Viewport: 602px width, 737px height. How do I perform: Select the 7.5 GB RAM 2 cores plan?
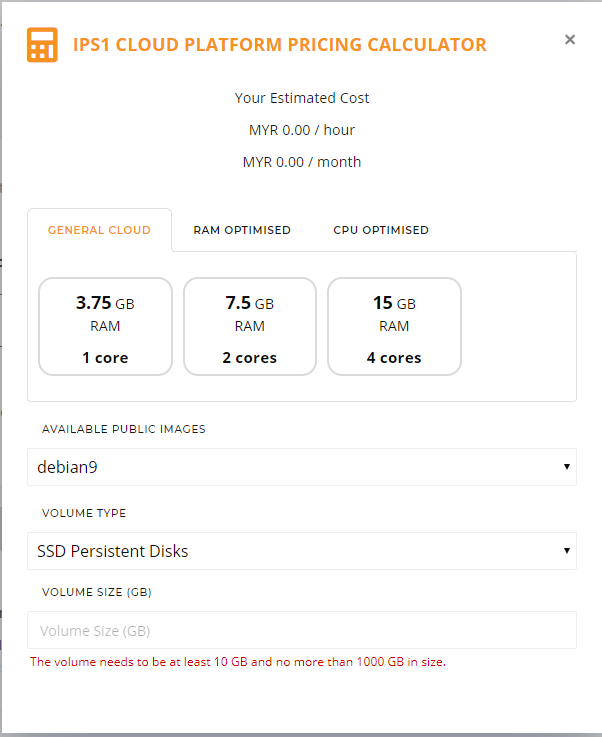coord(250,327)
